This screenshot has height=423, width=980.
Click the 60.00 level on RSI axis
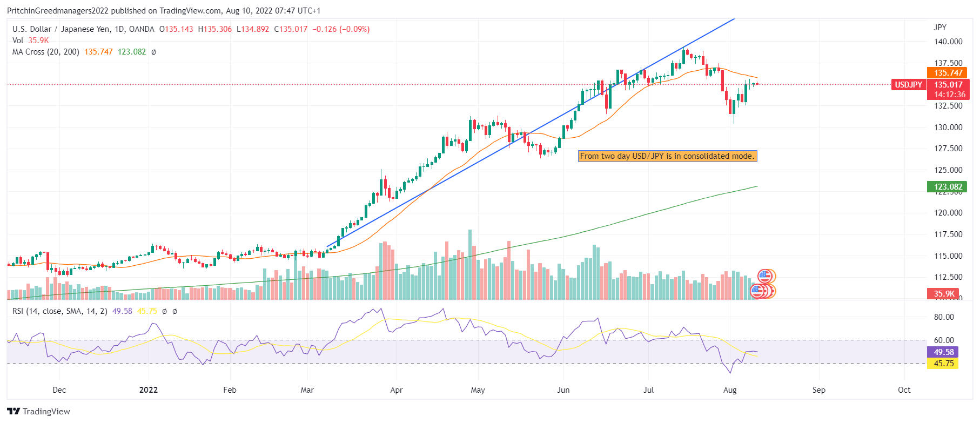coord(944,340)
